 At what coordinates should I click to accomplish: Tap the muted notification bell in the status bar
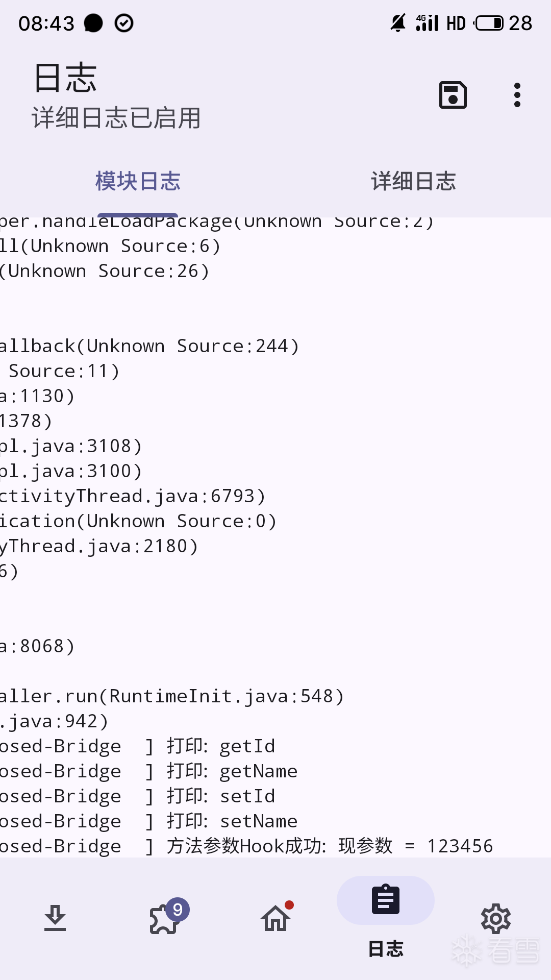[398, 23]
